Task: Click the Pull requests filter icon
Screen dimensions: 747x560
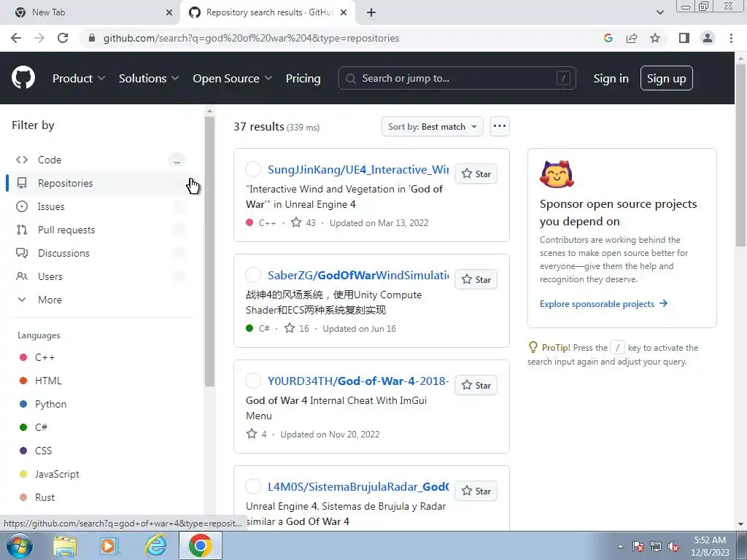Action: tap(22, 230)
